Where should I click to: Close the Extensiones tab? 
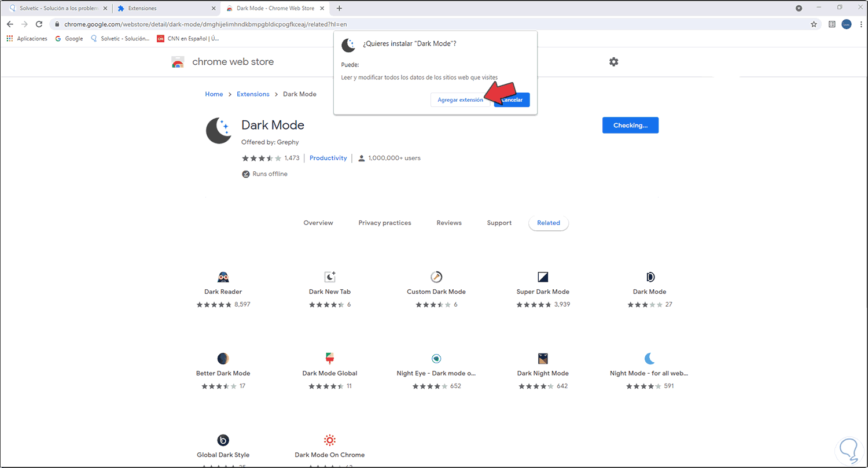click(x=214, y=8)
